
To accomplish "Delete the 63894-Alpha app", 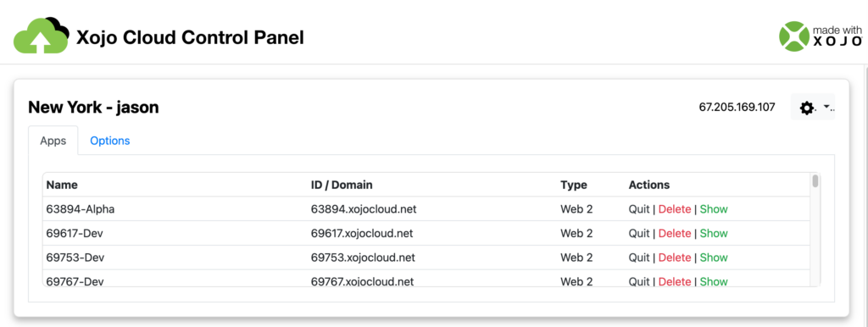I will [674, 209].
